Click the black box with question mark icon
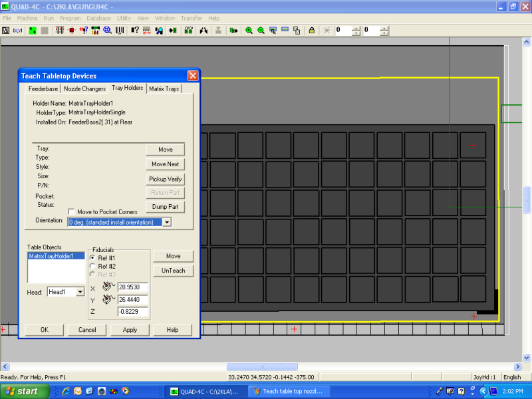The width and height of the screenshot is (532, 399). (135, 31)
